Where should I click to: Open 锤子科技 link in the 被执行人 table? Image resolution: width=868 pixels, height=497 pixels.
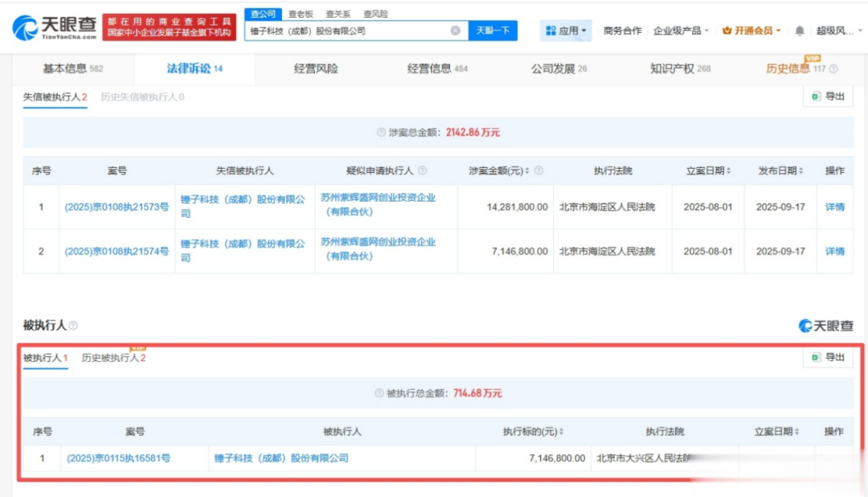[x=281, y=458]
